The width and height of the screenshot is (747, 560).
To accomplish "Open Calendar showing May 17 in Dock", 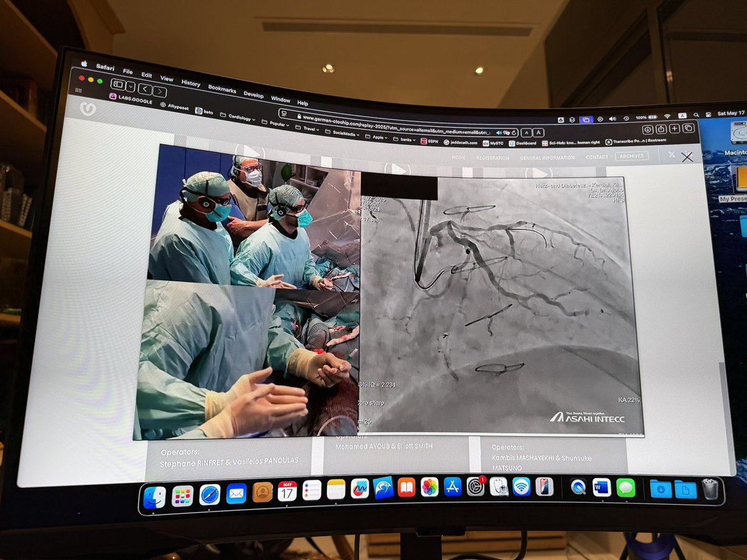I will [x=287, y=491].
